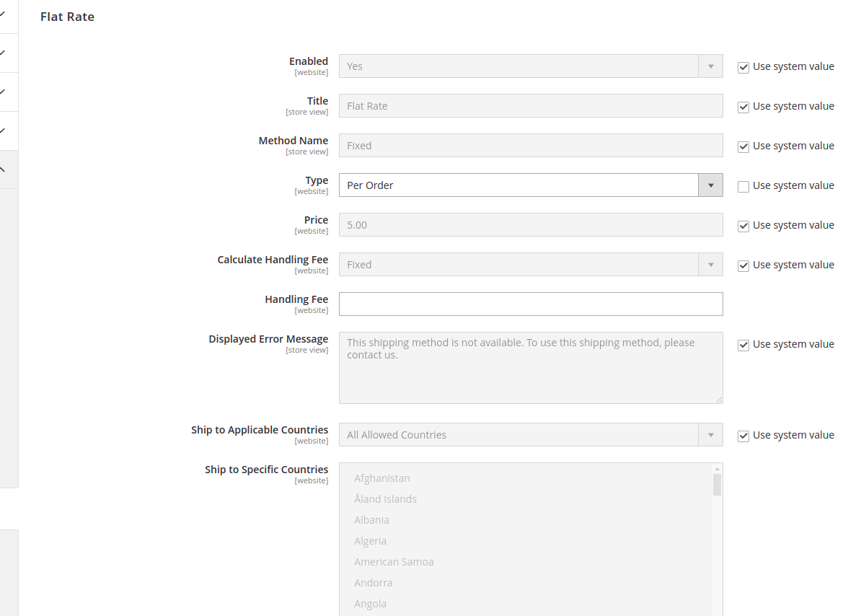861x616 pixels.
Task: Uncheck Use system value for Ship to Applicable Countries
Action: [x=743, y=436]
